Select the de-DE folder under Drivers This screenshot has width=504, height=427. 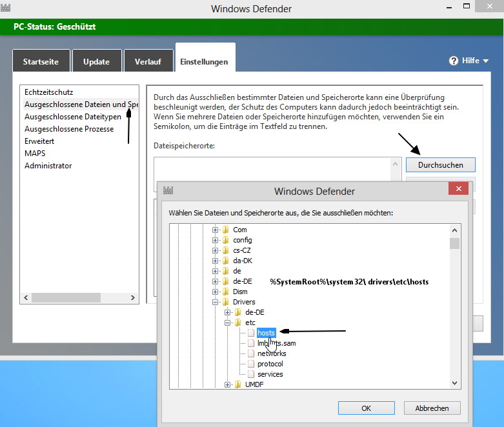pos(254,312)
